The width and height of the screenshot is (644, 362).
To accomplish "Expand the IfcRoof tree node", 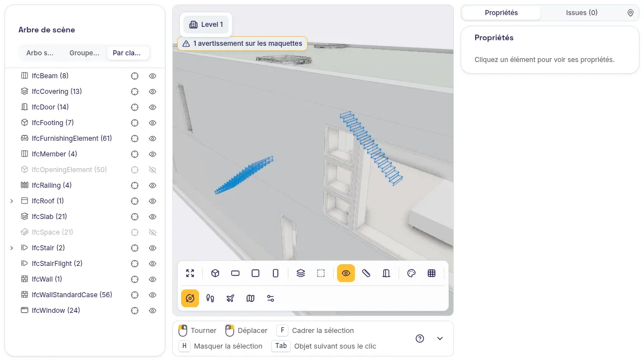I will (x=12, y=201).
